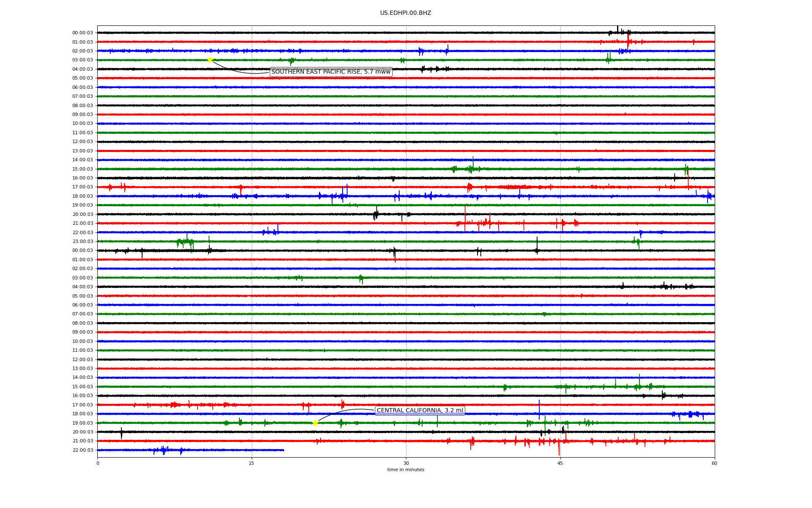Click the Southern East Pacific Rise yellow star marker
Image resolution: width=812 pixels, height=508 pixels.
tap(210, 60)
